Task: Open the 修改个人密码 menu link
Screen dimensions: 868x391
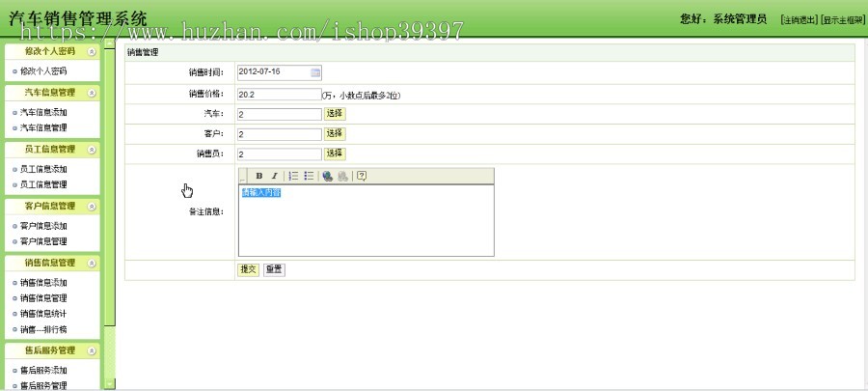Action: point(43,71)
